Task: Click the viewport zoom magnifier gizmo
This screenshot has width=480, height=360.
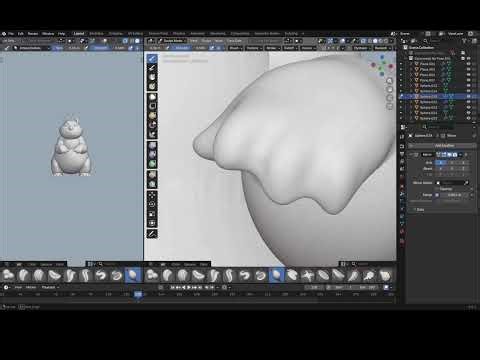Action: point(389,81)
